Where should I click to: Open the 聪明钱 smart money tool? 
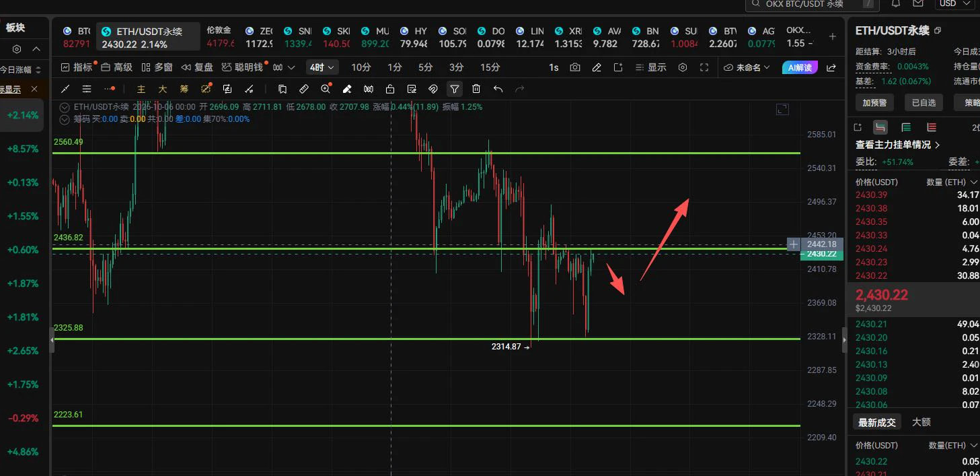pos(242,67)
